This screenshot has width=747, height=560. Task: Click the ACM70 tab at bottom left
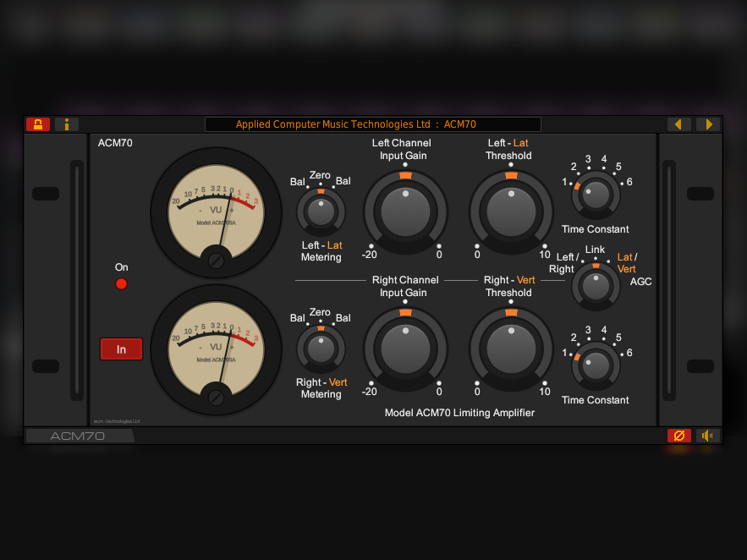coord(79,436)
